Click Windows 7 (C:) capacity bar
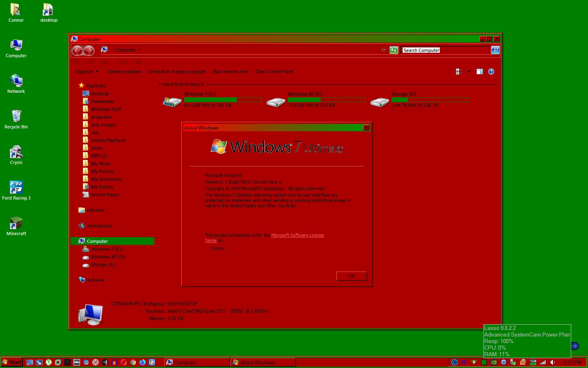 point(223,100)
